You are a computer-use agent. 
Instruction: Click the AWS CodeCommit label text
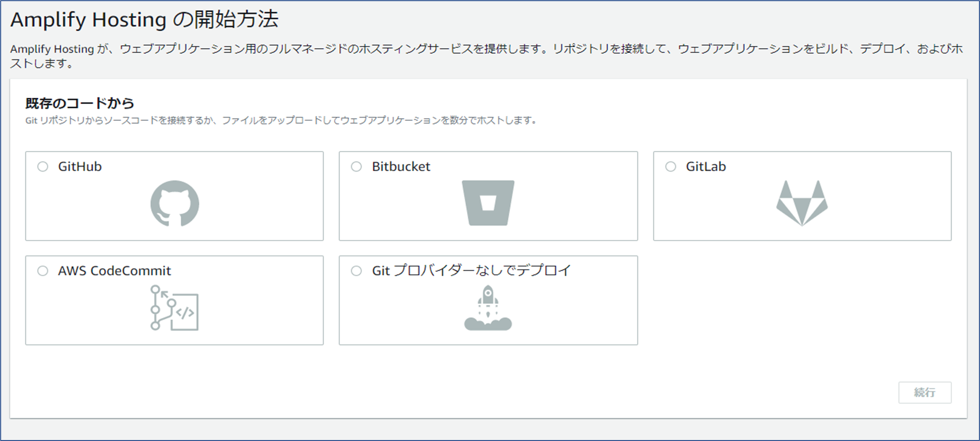(x=114, y=271)
